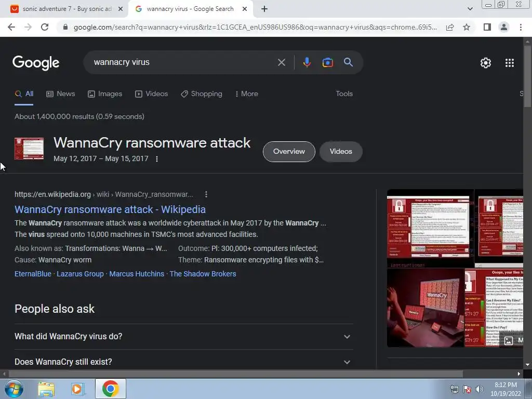Share this page via the share icon
The width and height of the screenshot is (532, 399).
click(x=450, y=27)
